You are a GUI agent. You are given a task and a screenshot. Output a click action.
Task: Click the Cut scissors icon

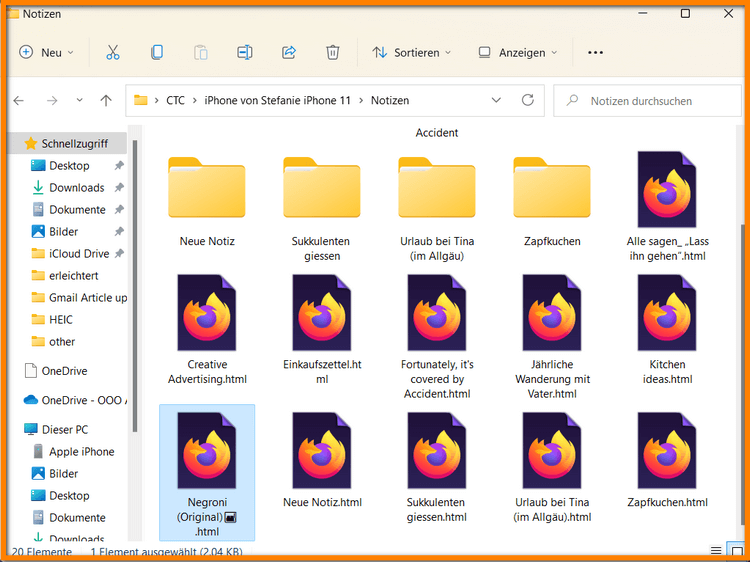click(x=112, y=52)
